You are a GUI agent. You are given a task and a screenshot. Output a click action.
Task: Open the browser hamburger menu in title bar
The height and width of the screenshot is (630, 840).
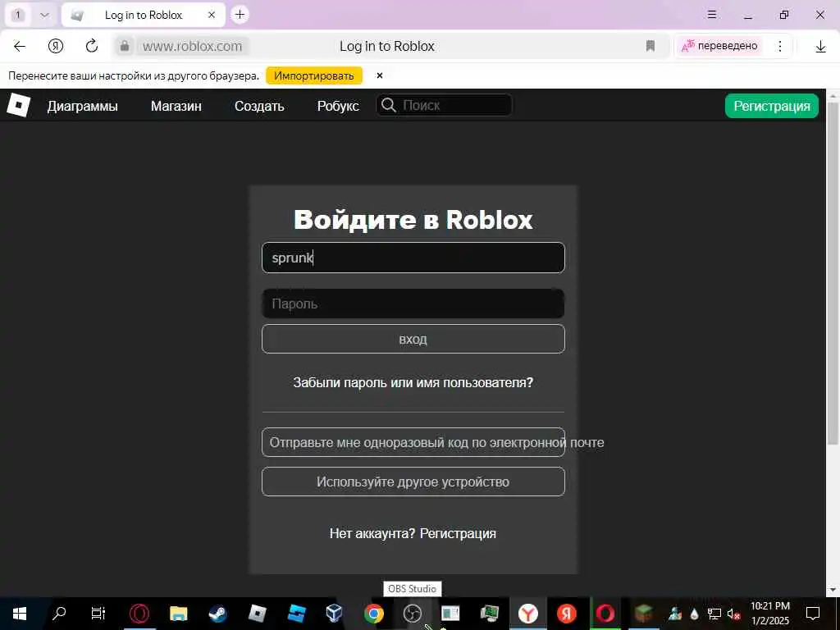711,15
